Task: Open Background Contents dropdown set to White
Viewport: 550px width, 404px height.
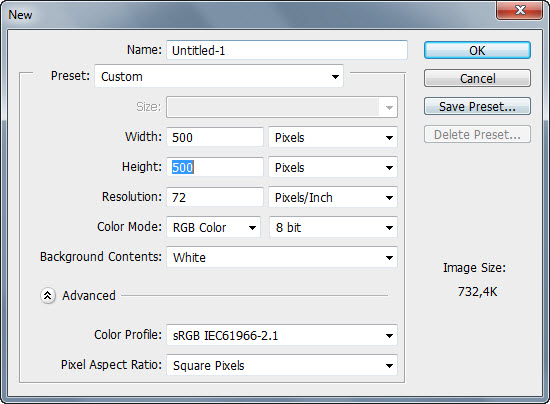Action: 282,257
